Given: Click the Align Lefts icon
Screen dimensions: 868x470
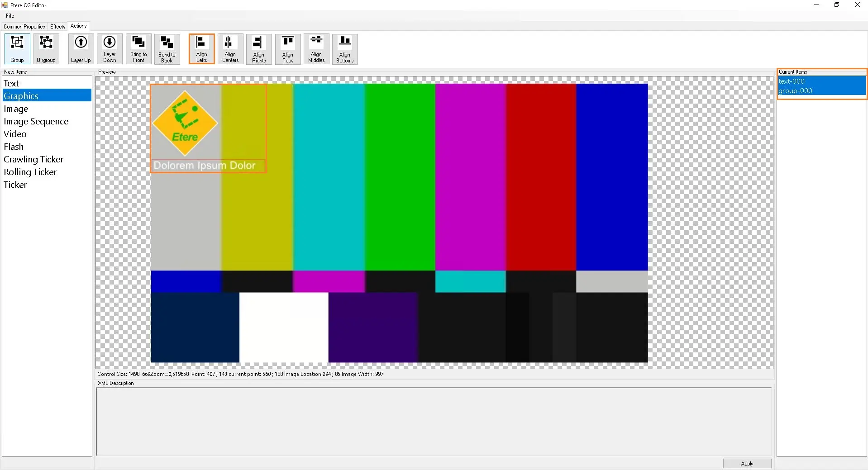Looking at the screenshot, I should [201, 48].
